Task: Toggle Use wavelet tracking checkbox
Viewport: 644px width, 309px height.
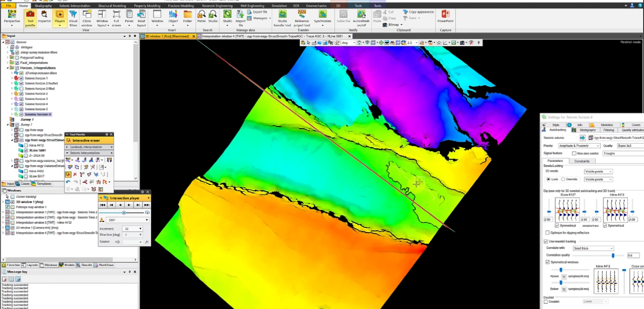Action: tap(546, 241)
